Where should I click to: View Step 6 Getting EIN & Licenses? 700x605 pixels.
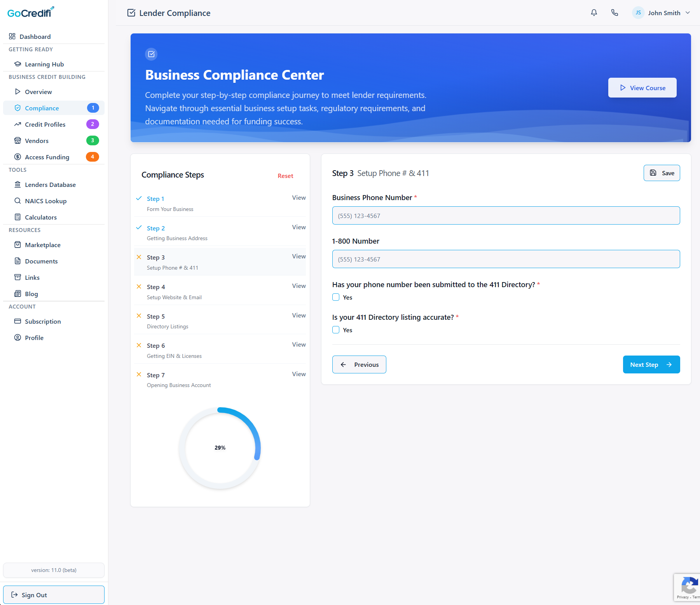pyautogui.click(x=299, y=345)
